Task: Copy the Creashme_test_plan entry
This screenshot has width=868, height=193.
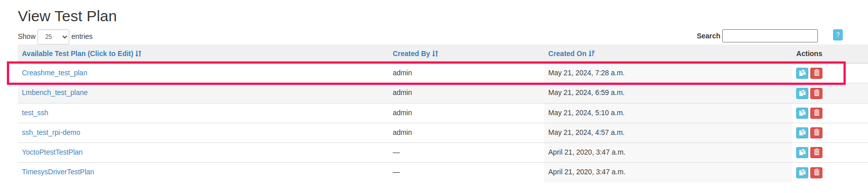Action: point(802,73)
